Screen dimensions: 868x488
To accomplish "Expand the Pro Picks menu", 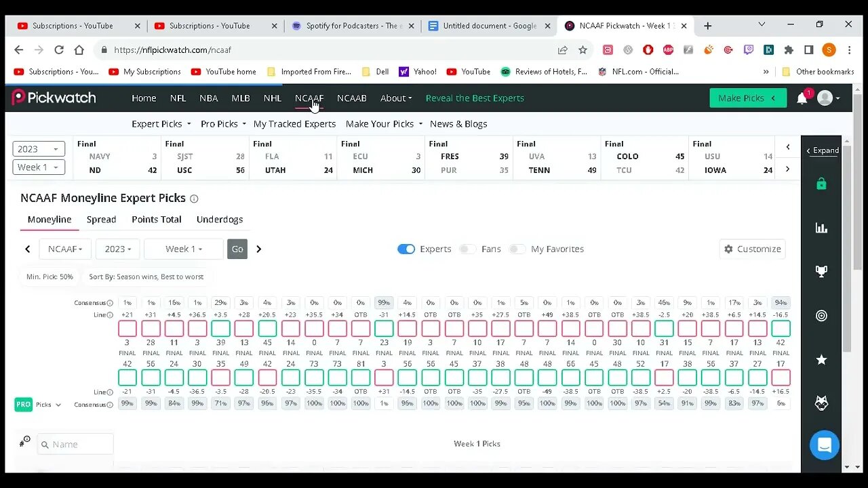I will click(223, 124).
